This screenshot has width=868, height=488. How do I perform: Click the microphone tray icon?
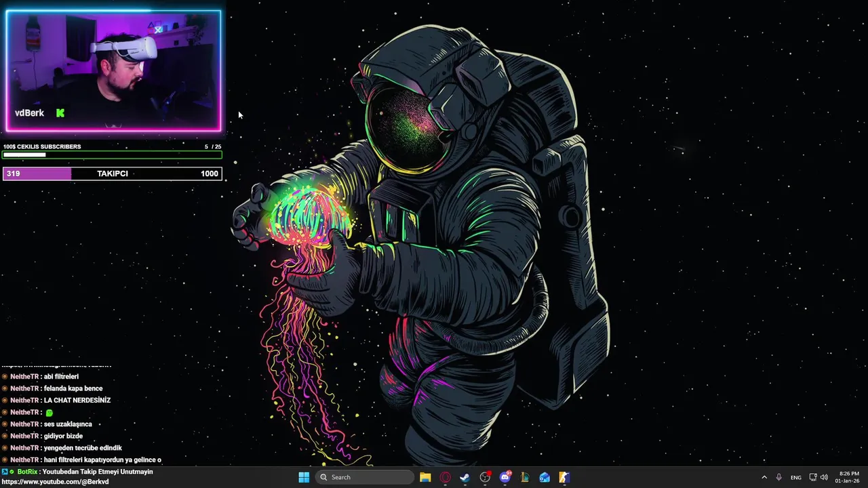click(779, 477)
